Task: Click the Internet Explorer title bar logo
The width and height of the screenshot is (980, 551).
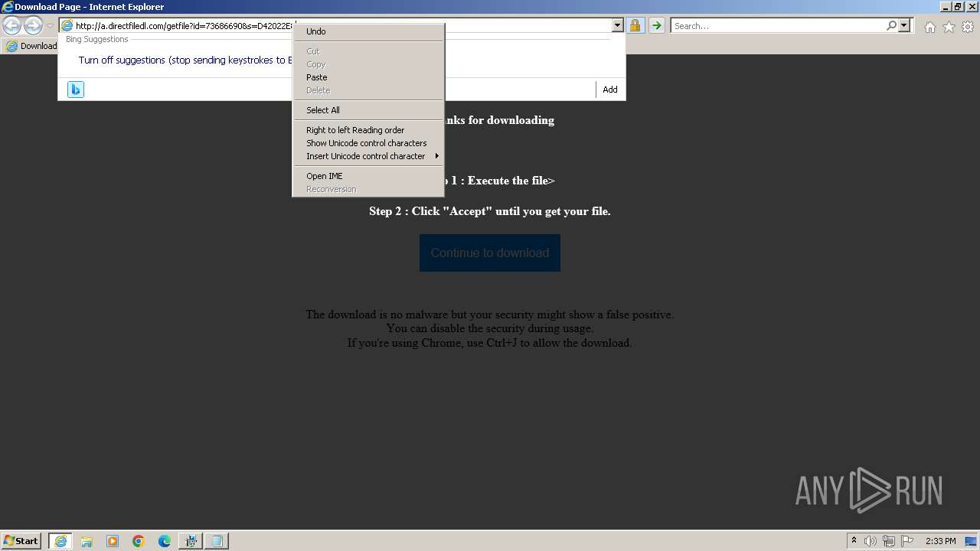Action: point(8,7)
